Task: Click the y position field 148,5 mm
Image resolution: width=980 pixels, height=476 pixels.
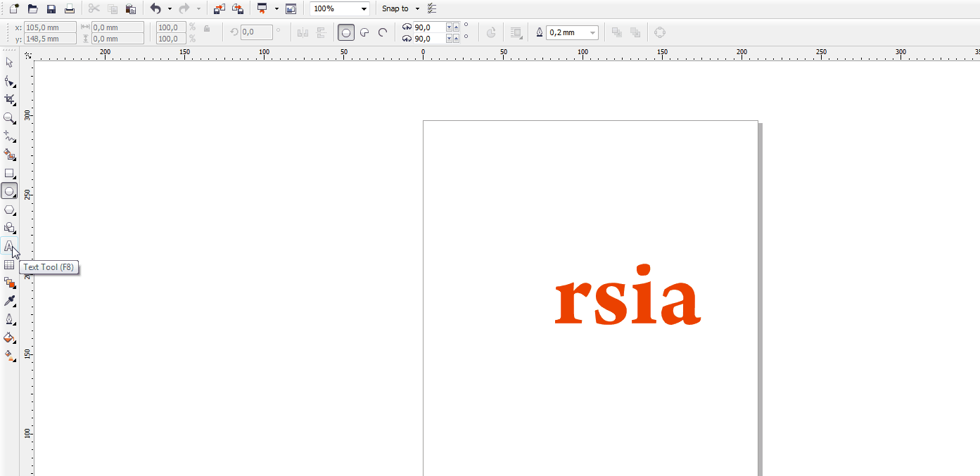Action: click(x=50, y=39)
